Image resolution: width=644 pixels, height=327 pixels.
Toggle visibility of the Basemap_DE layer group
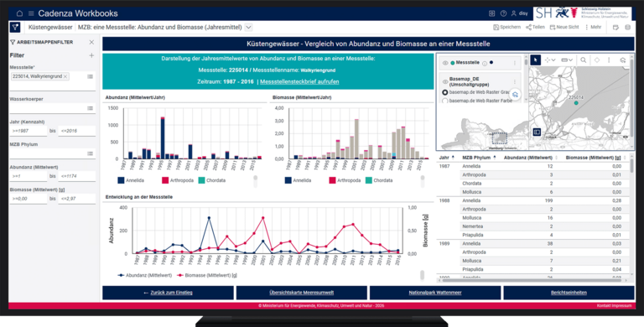coord(444,82)
